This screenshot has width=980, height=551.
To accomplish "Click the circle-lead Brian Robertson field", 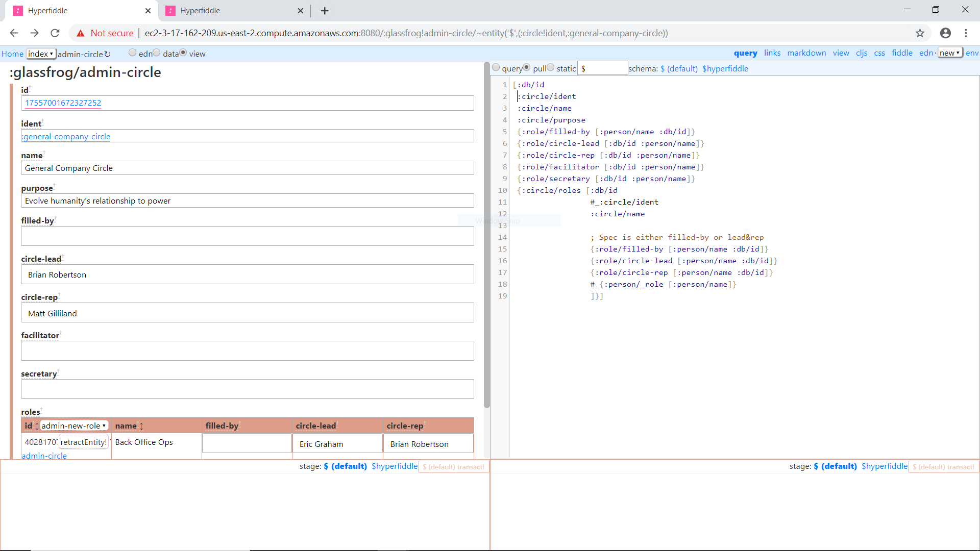I will tap(247, 274).
